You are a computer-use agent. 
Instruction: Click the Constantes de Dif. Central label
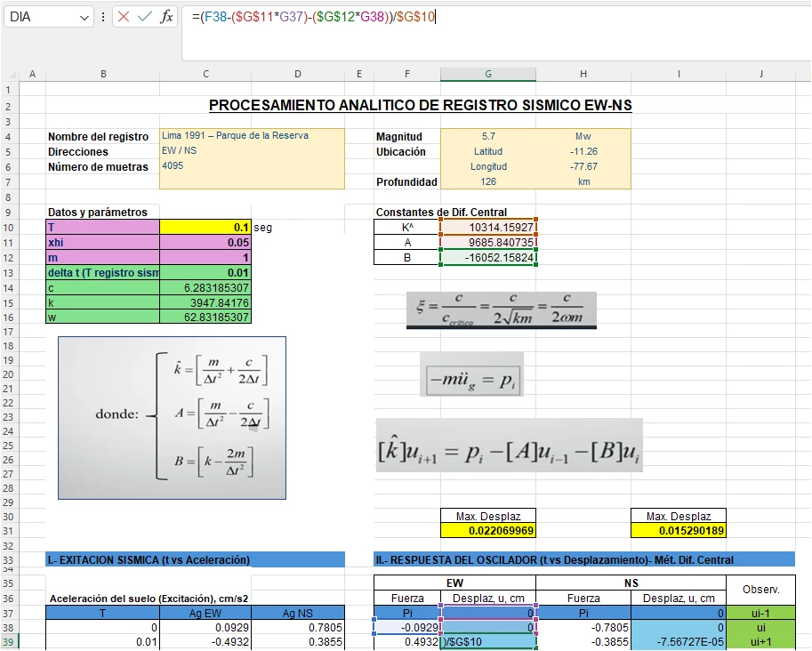[x=441, y=212]
